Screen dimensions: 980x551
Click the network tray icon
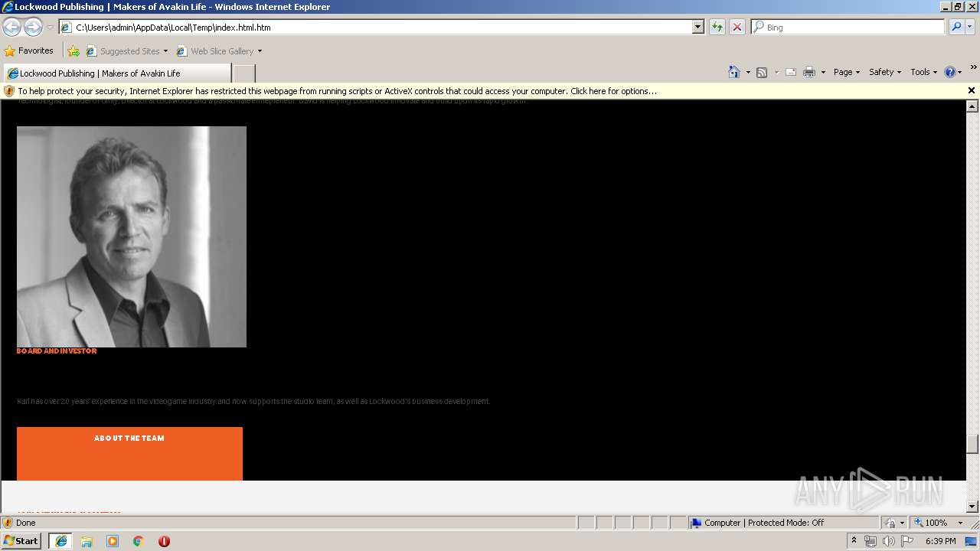pos(871,541)
